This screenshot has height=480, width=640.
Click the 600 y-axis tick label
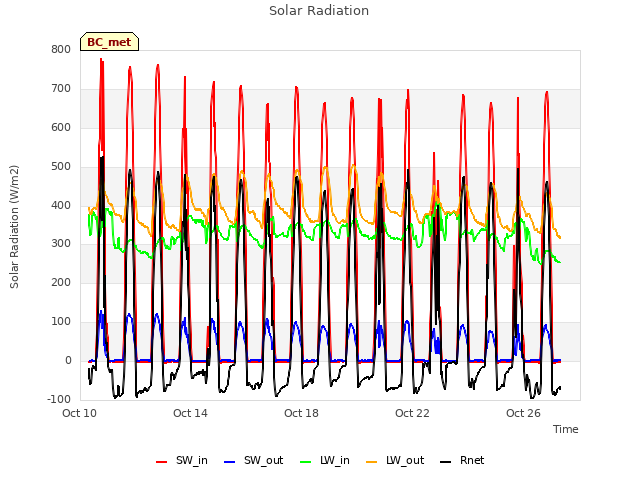point(61,127)
